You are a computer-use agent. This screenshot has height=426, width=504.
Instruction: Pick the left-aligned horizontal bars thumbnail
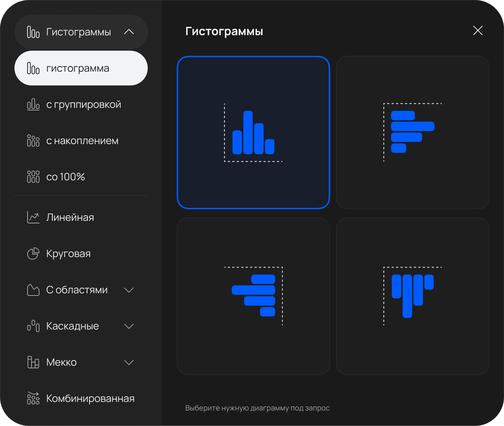413,133
